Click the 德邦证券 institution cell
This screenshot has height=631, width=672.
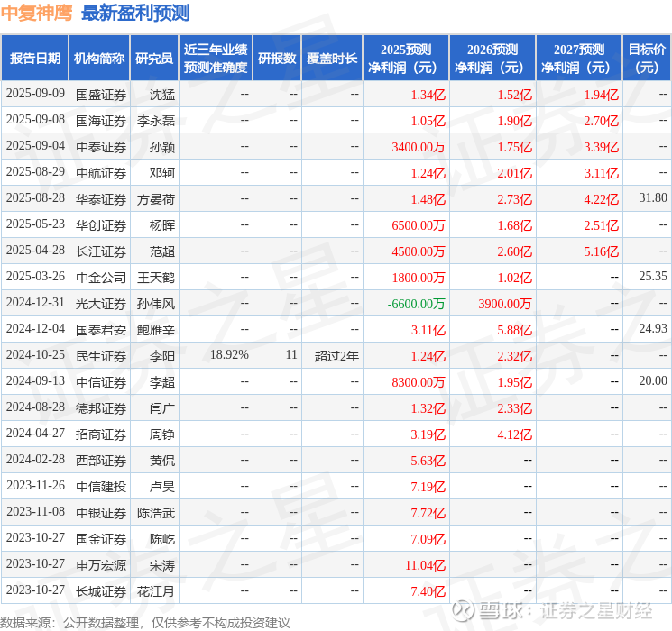(x=101, y=408)
